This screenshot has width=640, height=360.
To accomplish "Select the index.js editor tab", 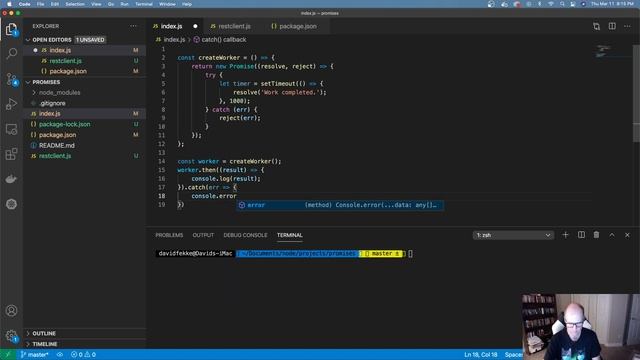I will coord(171,26).
